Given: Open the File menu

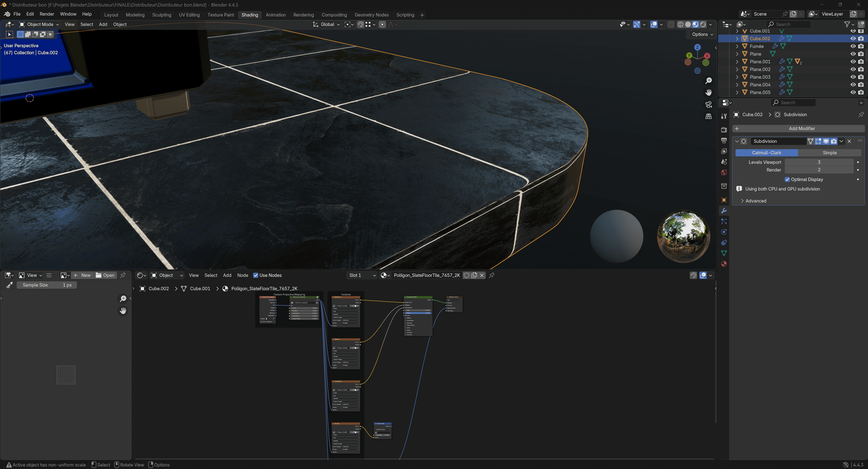Looking at the screenshot, I should point(17,14).
